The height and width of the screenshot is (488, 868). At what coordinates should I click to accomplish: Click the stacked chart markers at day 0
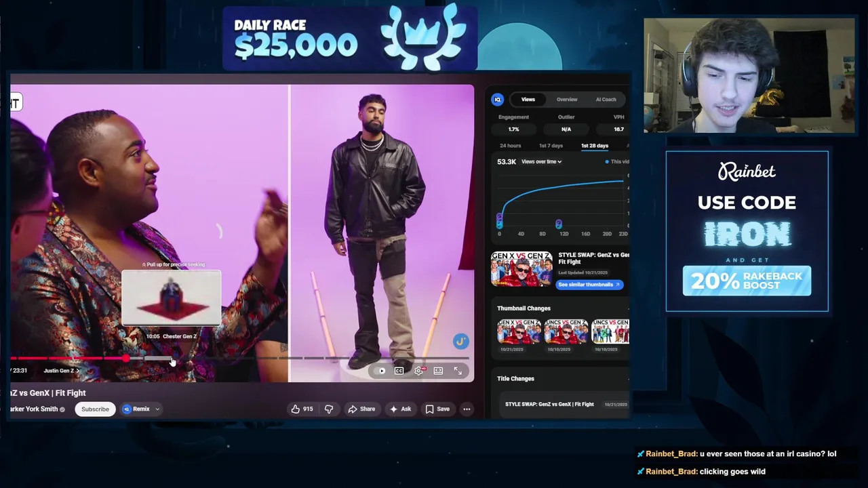pos(500,221)
